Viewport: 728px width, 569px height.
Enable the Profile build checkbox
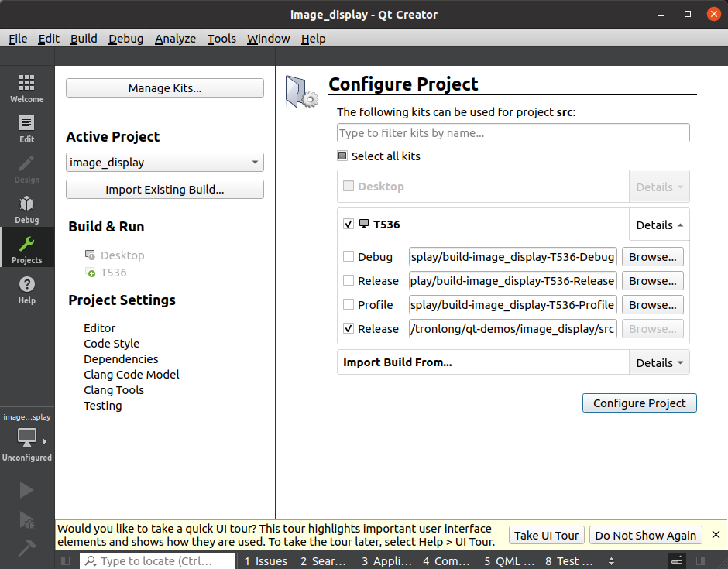coord(349,305)
